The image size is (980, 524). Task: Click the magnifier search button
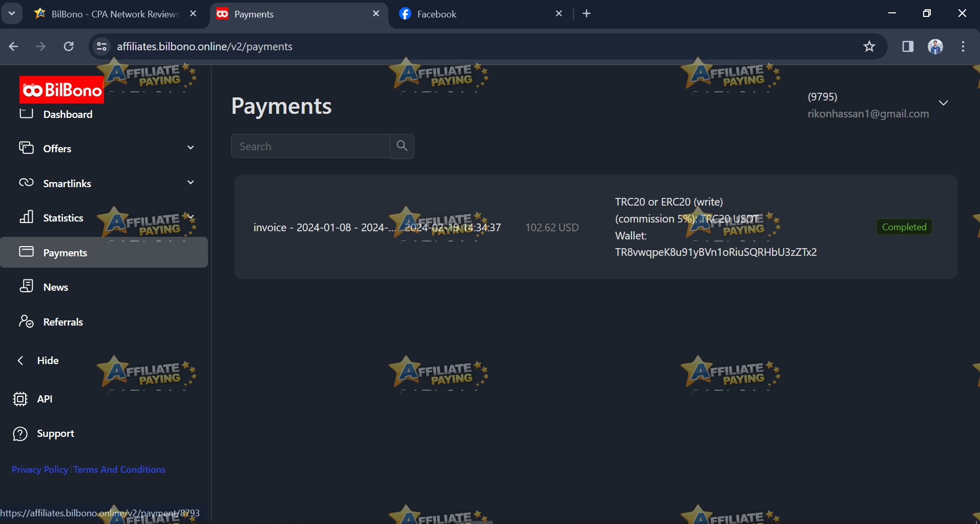pyautogui.click(x=402, y=146)
